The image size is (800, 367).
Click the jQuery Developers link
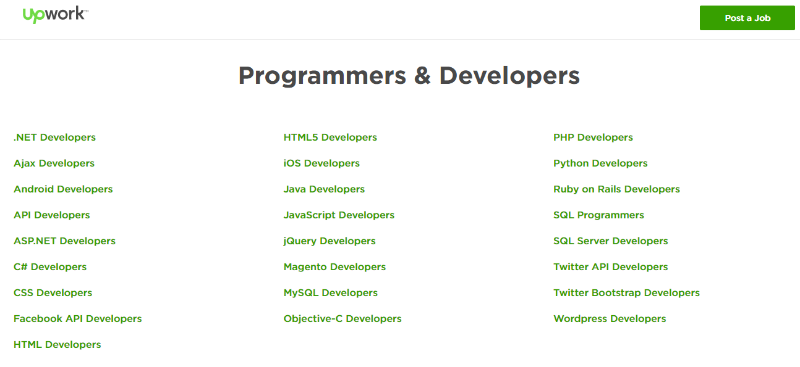pyautogui.click(x=330, y=241)
